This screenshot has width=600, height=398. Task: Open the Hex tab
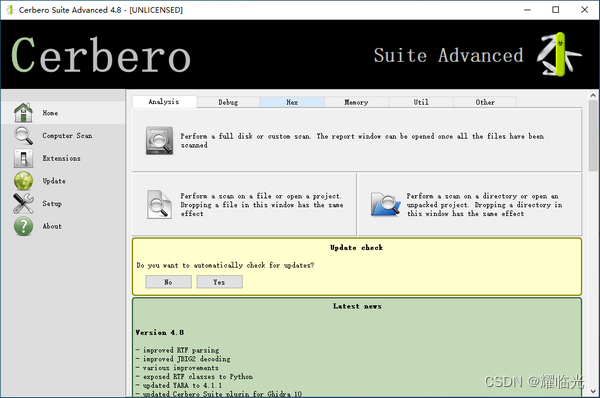pyautogui.click(x=292, y=102)
